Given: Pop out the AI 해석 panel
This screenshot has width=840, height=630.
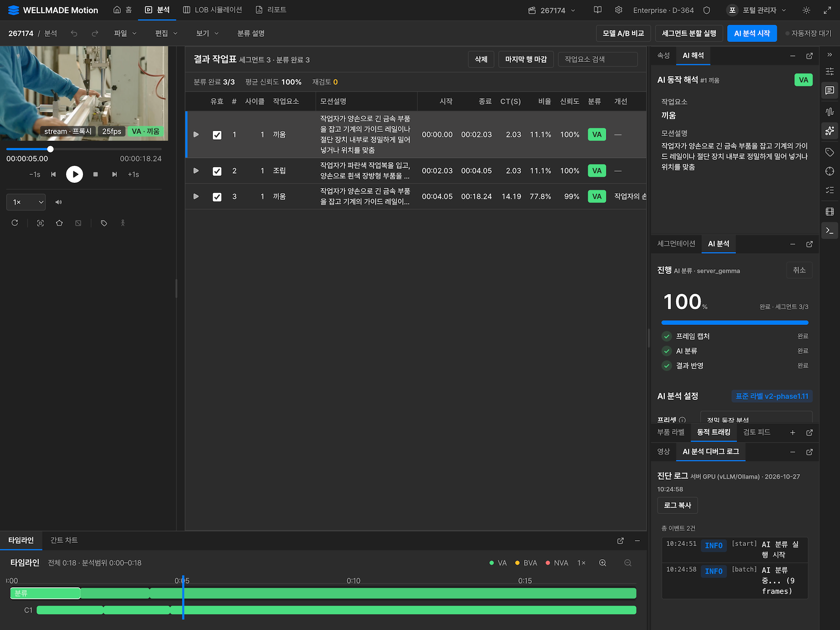Looking at the screenshot, I should tap(810, 56).
